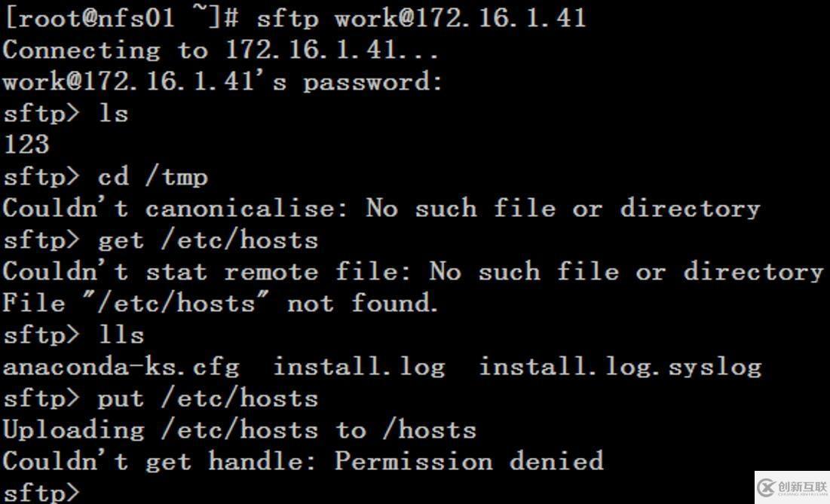Click the work@172.16.1.41's password prompt line
Image resolution: width=830 pixels, height=504 pixels.
pos(222,81)
